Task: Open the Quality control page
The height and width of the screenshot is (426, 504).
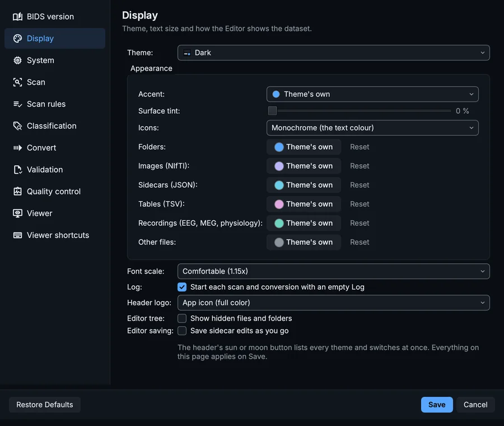Action: (x=55, y=192)
